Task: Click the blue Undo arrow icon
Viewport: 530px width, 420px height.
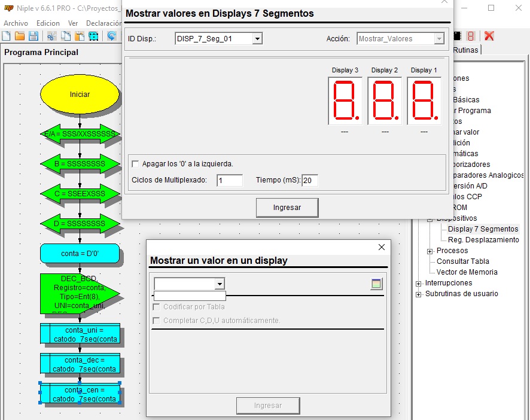Action: click(111, 36)
